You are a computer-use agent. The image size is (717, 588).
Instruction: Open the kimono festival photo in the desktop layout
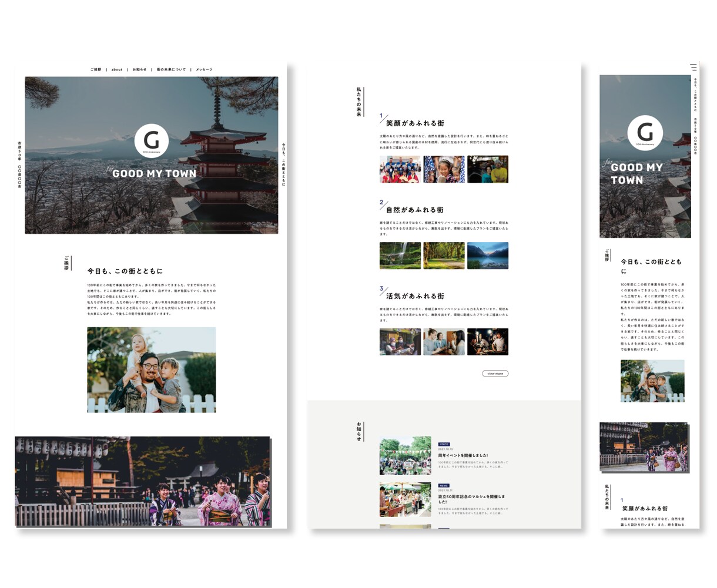coord(143,482)
